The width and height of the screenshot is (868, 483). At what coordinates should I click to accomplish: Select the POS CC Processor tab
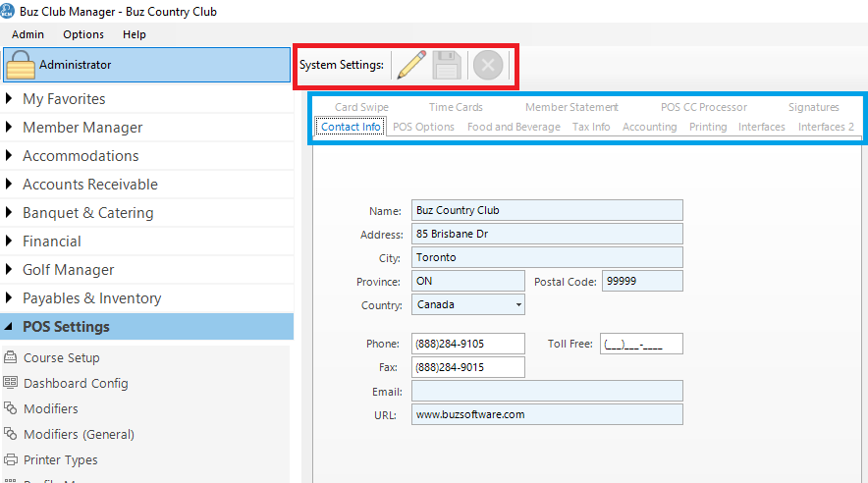point(703,107)
